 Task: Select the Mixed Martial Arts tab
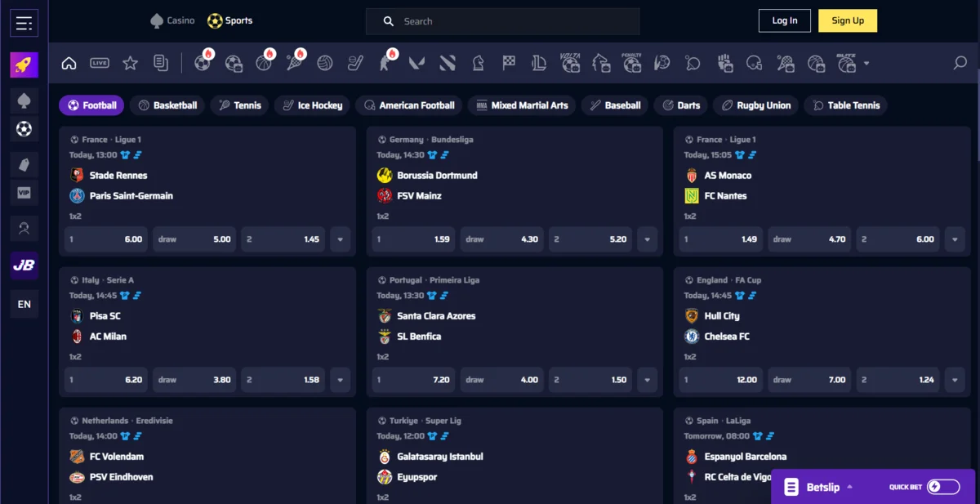click(522, 105)
